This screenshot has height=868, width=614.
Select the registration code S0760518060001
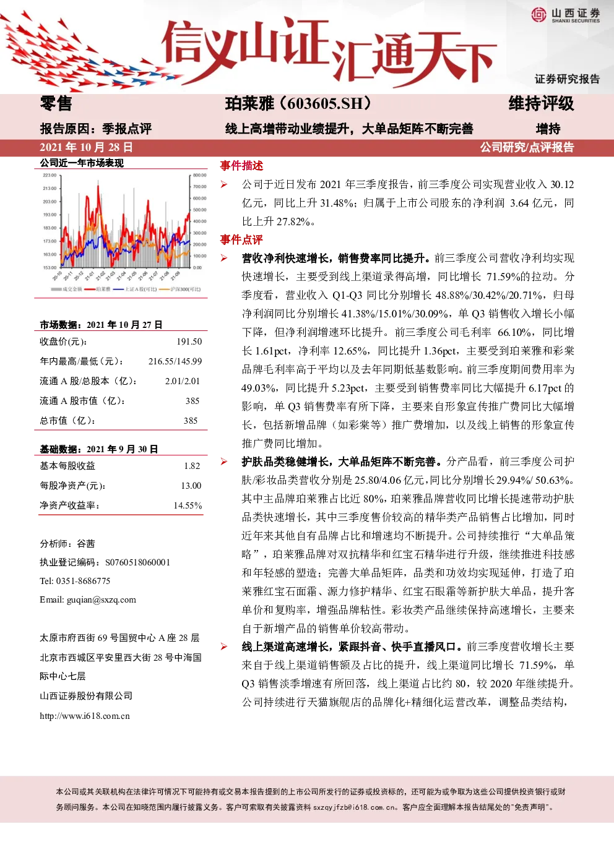pos(137,562)
